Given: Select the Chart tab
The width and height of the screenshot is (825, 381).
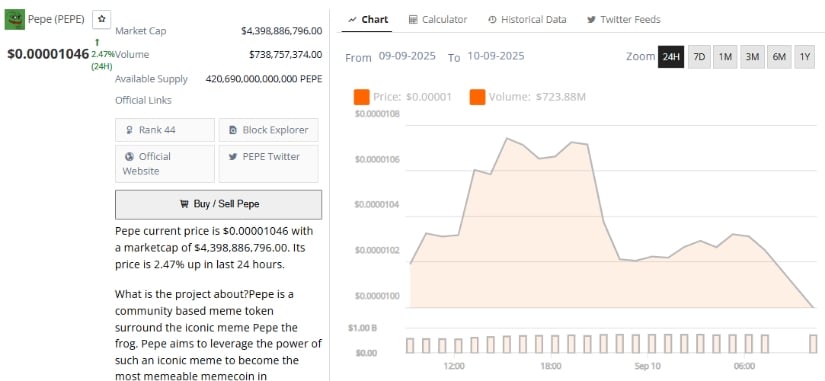Looking at the screenshot, I should (x=368, y=19).
